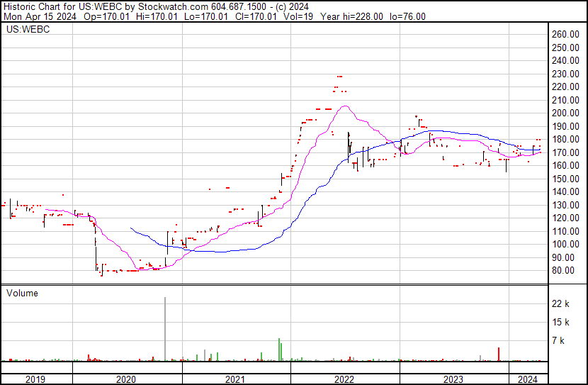Click the 260.00 price axis label

pos(566,35)
